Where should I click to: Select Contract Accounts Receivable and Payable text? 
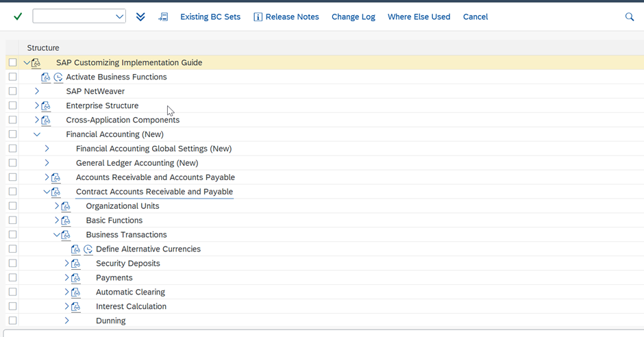coord(154,192)
